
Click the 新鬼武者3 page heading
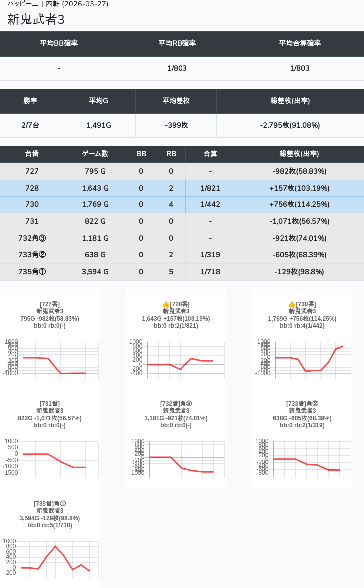(36, 19)
